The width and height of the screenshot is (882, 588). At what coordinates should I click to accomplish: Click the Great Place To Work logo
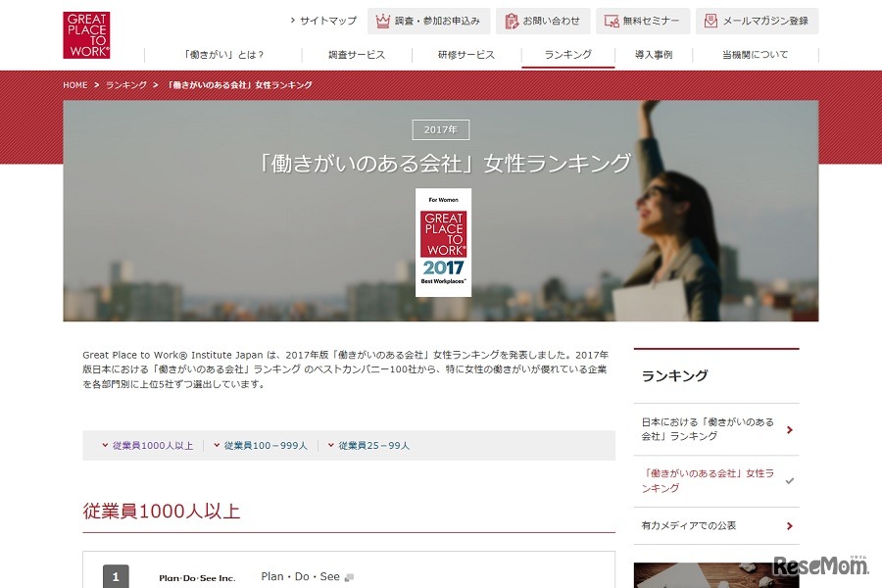tap(86, 35)
